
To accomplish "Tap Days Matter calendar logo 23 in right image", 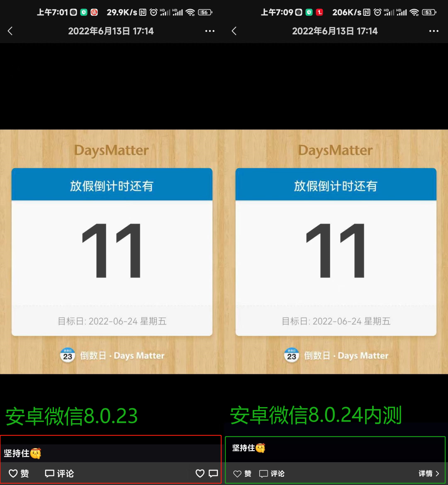I will [291, 355].
